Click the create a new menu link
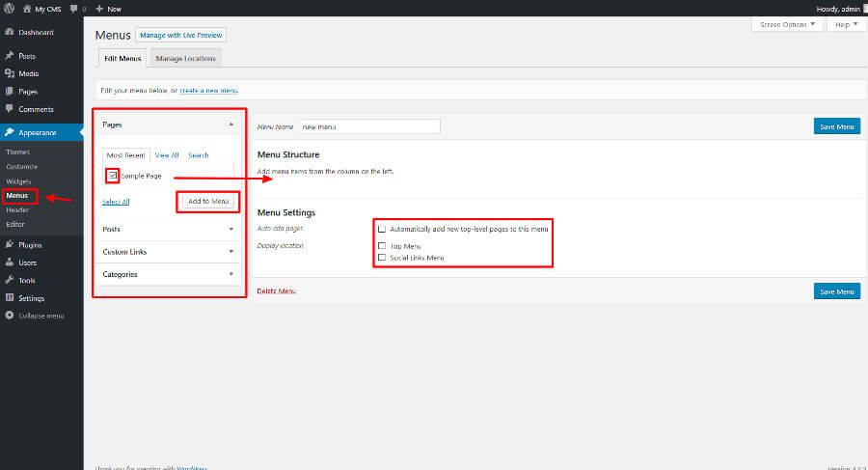This screenshot has width=868, height=470. [x=208, y=91]
